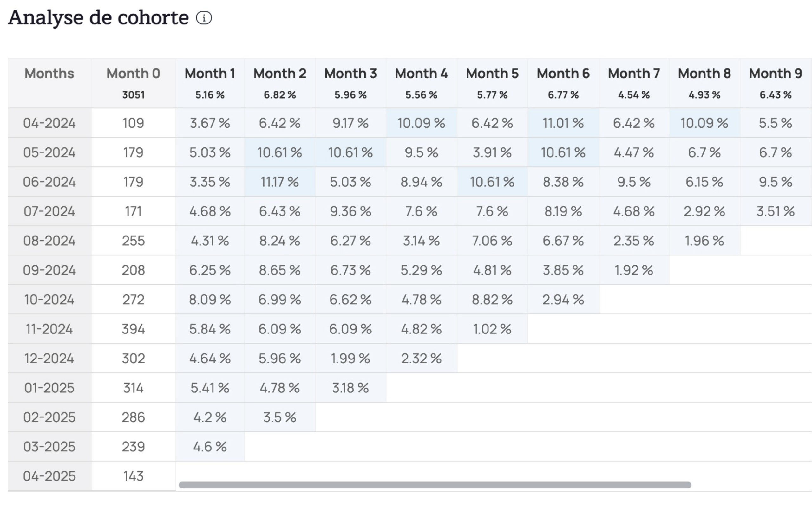The width and height of the screenshot is (812, 517).
Task: Click the 1.02 % cell for 11-2024
Action: (x=492, y=329)
